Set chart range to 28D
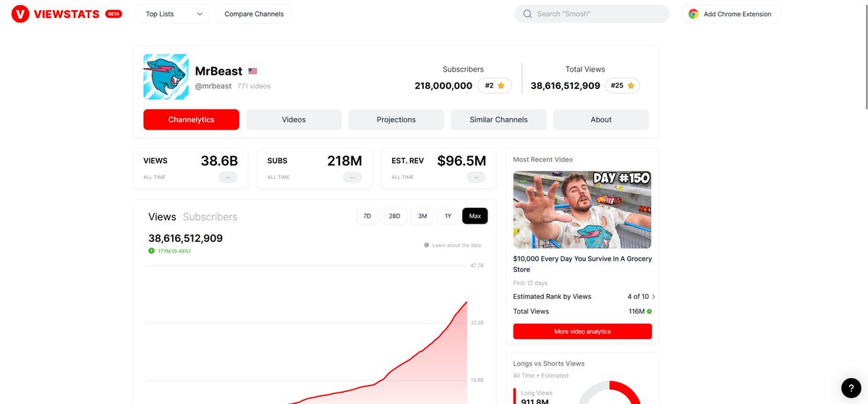 point(394,216)
